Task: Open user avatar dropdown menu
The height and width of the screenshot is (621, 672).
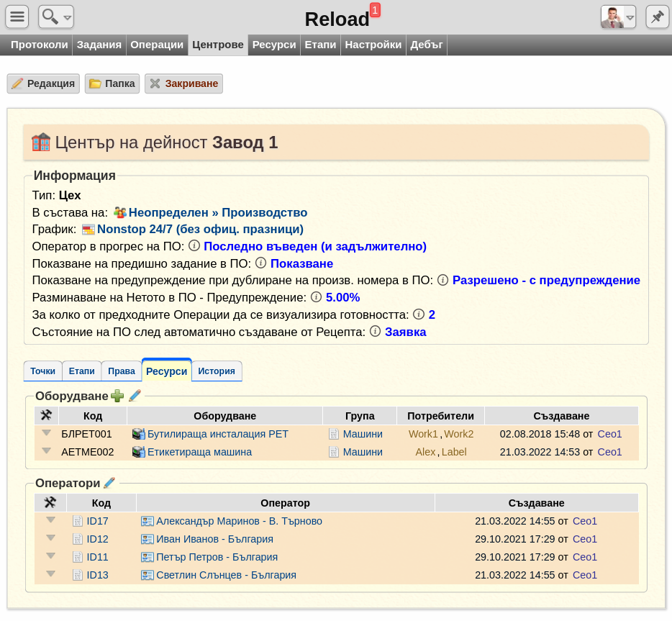Action: [x=618, y=17]
